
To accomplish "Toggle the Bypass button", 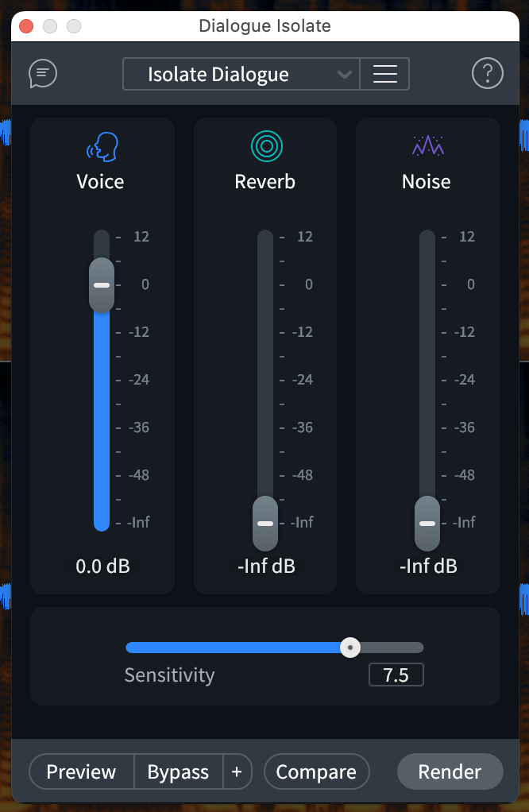I will click(x=178, y=771).
